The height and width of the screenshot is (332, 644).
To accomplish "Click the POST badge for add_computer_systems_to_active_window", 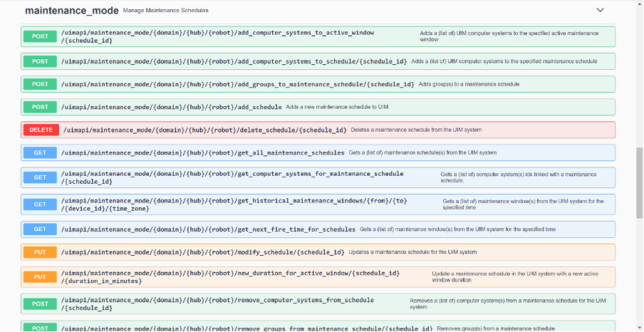I will 40,36.
